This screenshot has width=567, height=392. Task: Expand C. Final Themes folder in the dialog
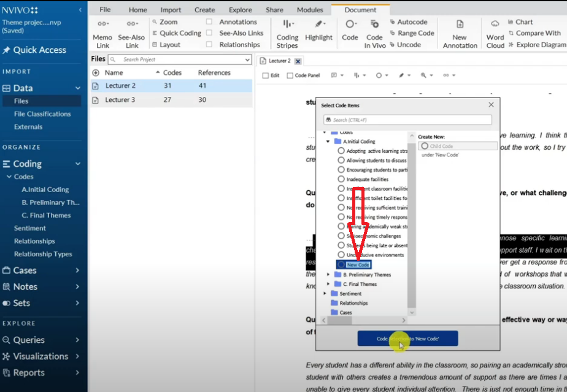coord(328,284)
